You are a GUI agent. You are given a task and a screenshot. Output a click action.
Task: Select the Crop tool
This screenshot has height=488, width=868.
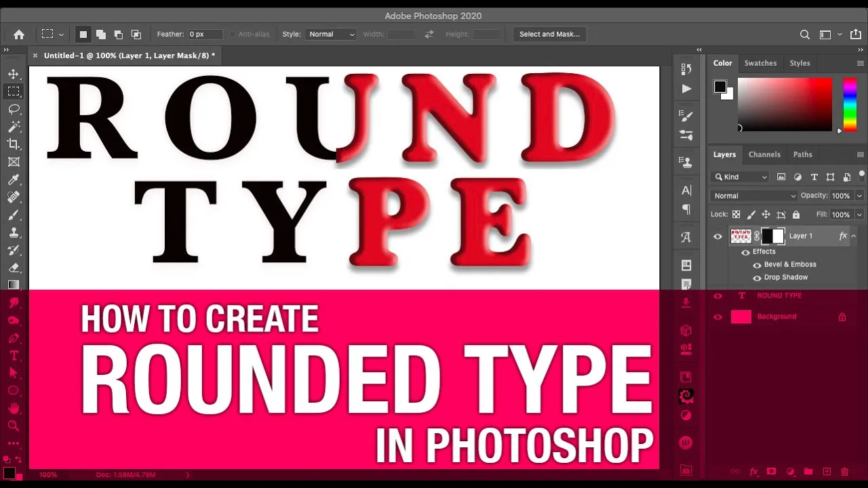(x=14, y=144)
